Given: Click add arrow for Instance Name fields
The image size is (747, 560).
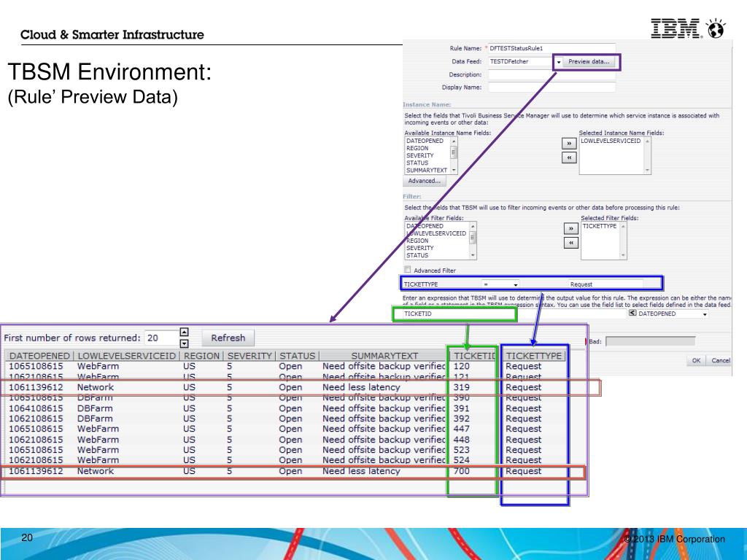Looking at the screenshot, I should [x=569, y=144].
